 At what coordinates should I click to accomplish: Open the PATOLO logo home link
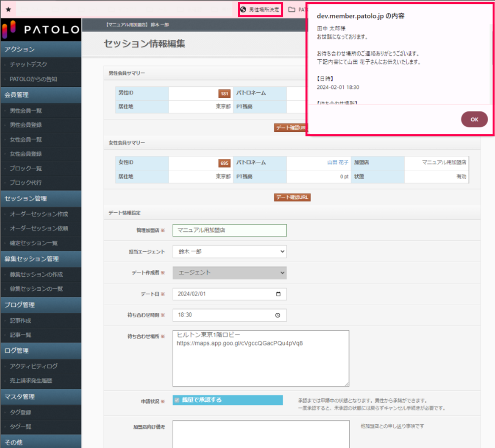tap(41, 30)
